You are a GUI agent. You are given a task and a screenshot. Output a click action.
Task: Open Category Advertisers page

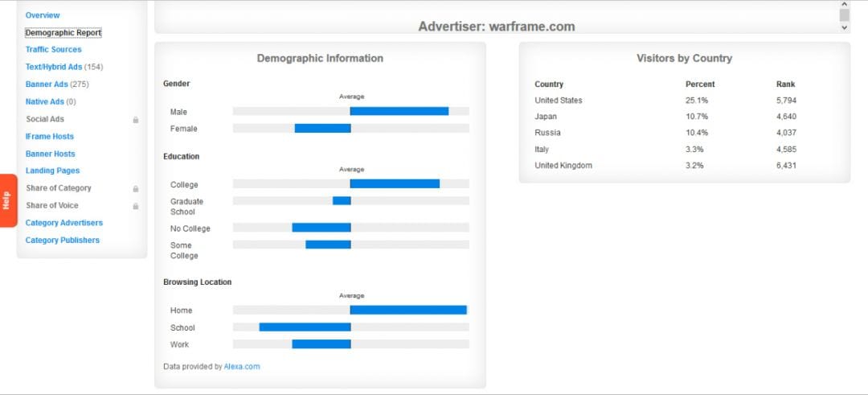(64, 223)
